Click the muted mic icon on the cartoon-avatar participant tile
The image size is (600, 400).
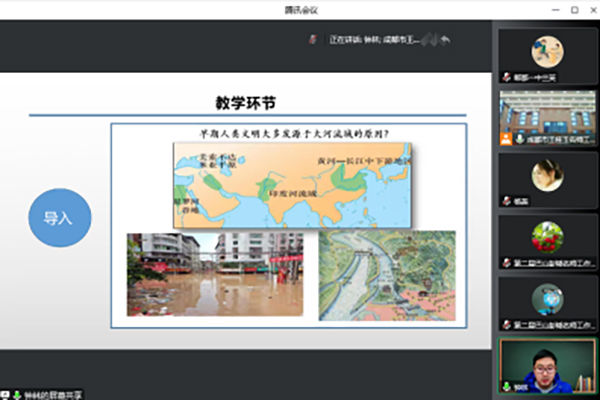click(507, 78)
